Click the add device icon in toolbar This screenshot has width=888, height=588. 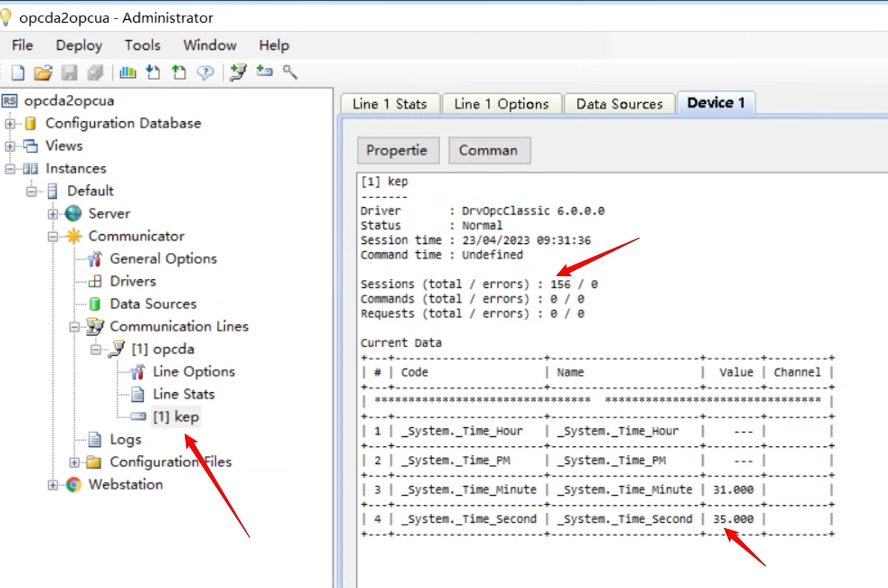(264, 71)
